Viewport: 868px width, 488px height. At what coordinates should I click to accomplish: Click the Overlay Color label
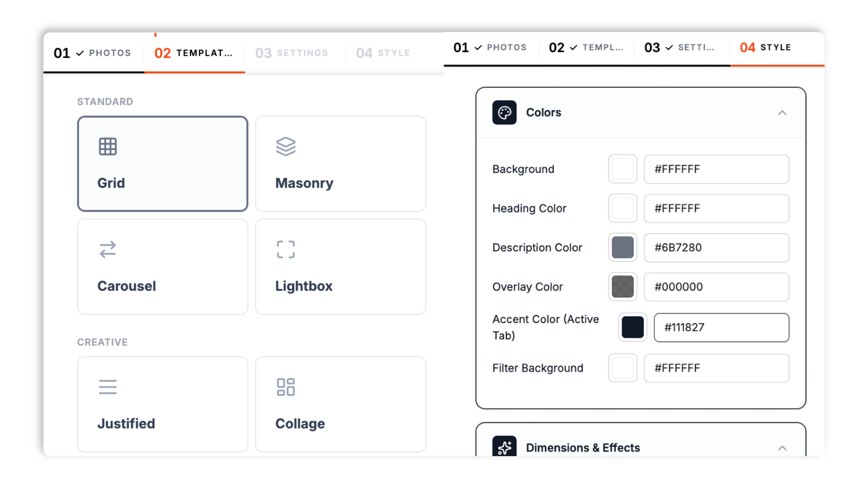pos(527,287)
